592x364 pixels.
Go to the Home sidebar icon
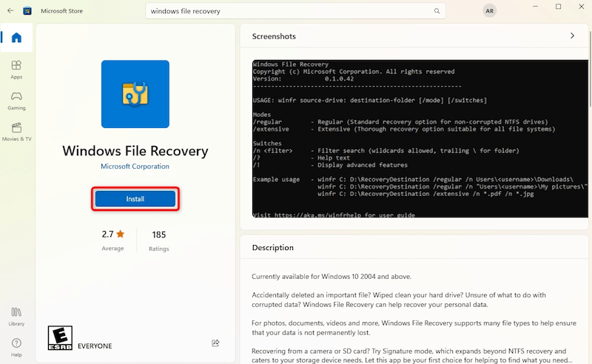(x=16, y=38)
